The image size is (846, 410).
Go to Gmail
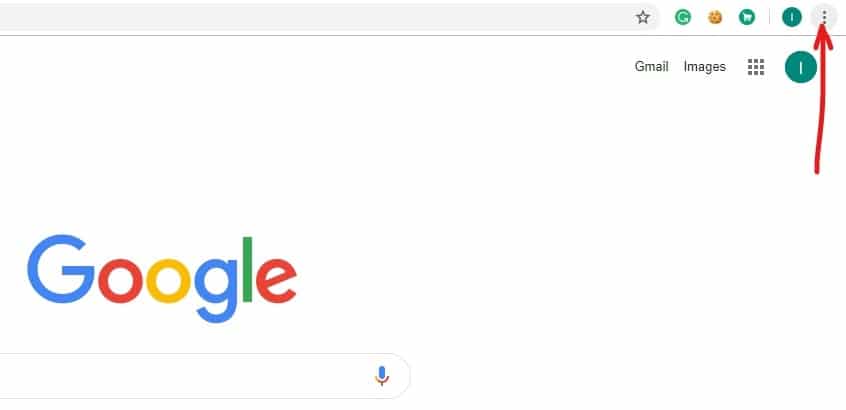tap(651, 67)
